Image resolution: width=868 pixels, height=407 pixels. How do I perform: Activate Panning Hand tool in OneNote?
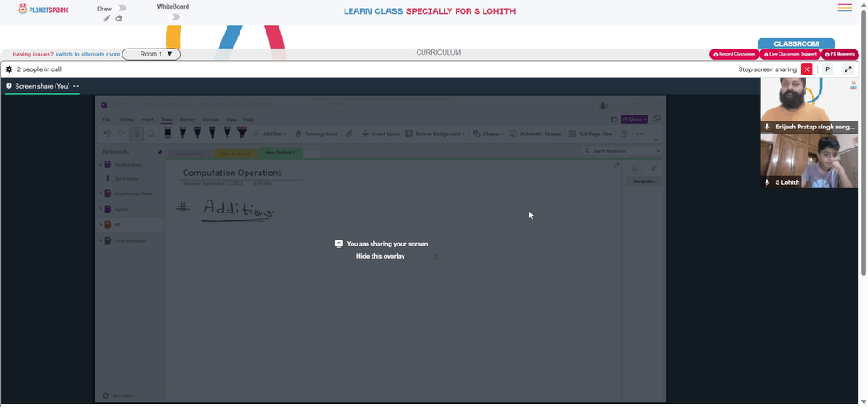point(316,134)
